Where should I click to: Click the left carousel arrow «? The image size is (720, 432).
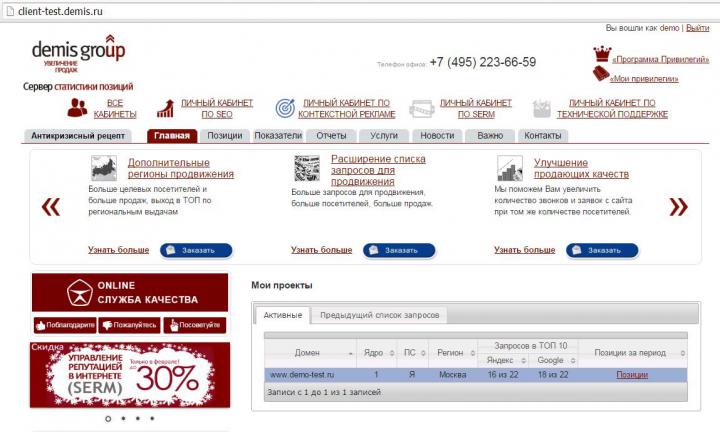tap(51, 207)
